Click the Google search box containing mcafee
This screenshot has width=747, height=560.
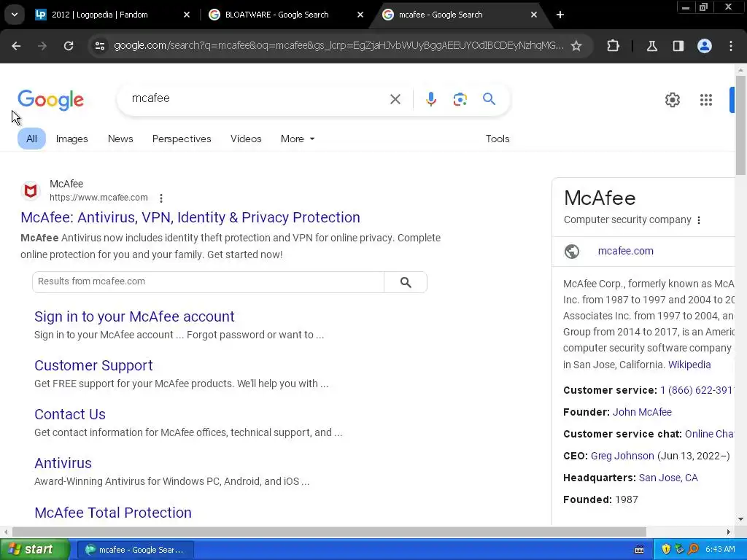258,98
